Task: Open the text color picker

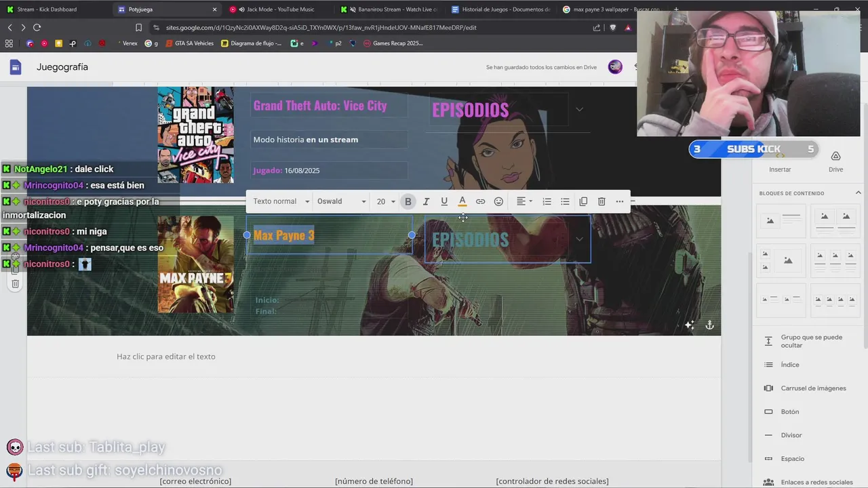Action: (x=462, y=201)
